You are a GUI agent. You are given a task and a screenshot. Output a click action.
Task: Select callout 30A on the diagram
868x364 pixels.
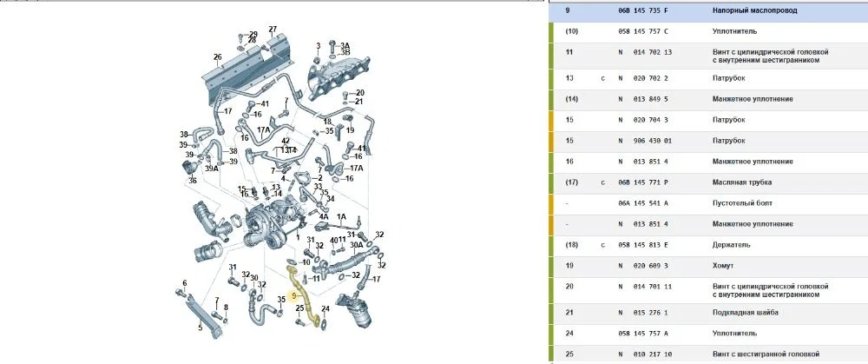coord(357,244)
